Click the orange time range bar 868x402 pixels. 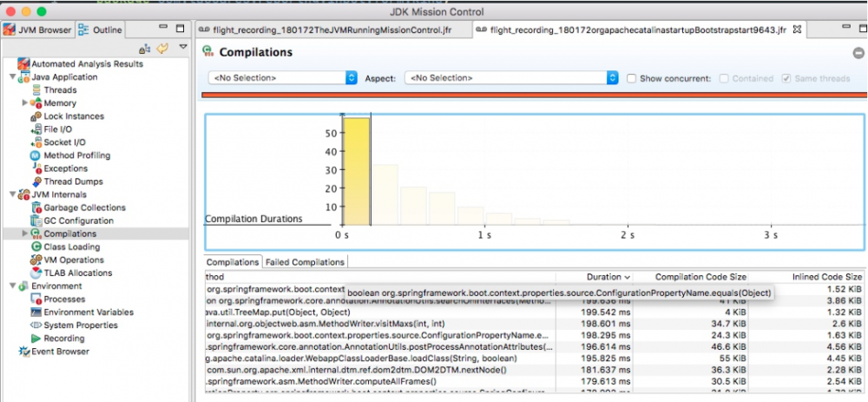pos(533,95)
